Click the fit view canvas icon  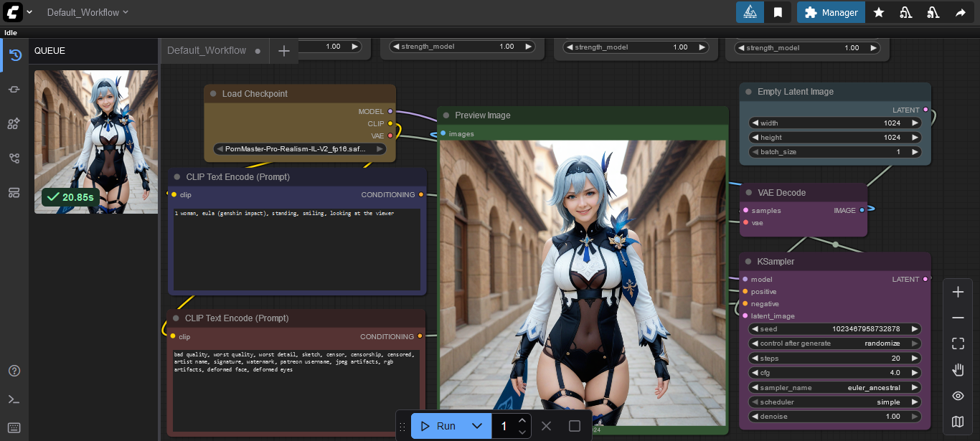point(958,343)
